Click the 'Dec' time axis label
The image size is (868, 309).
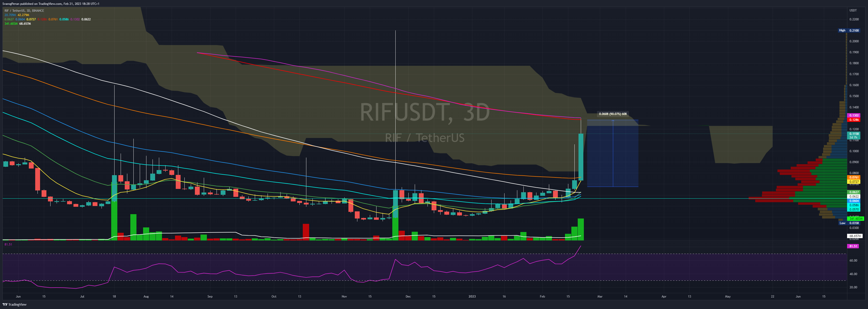coord(408,297)
